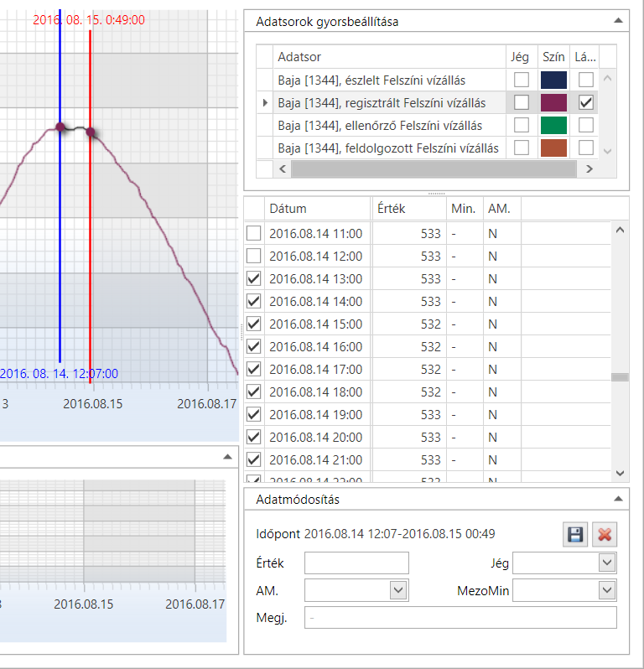Click the data table scroll up arrow
Viewport: 644px width, 669px height.
pyautogui.click(x=620, y=230)
